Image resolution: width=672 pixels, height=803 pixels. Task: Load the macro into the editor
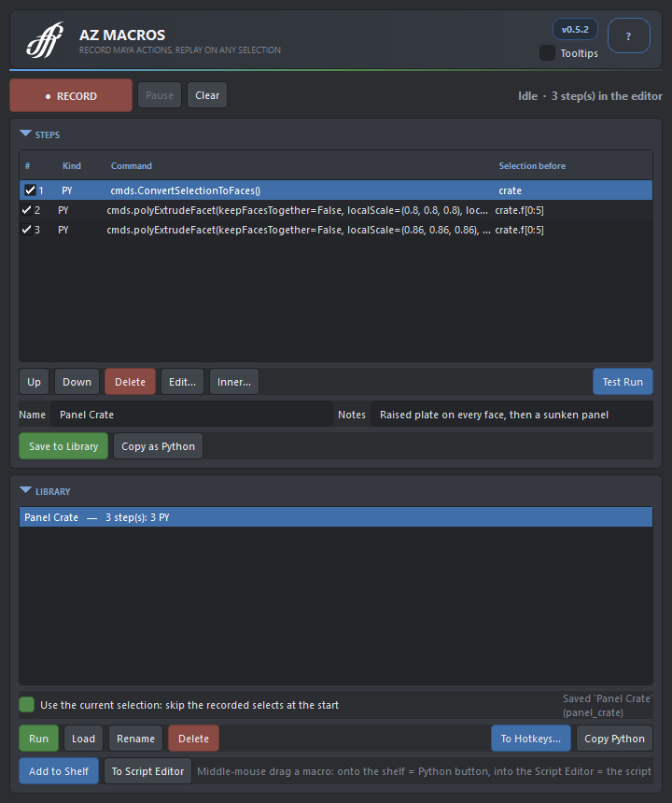(x=83, y=739)
